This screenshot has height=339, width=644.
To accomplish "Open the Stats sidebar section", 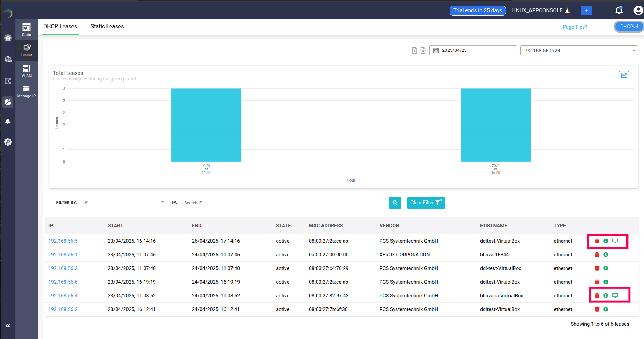I will (x=26, y=29).
